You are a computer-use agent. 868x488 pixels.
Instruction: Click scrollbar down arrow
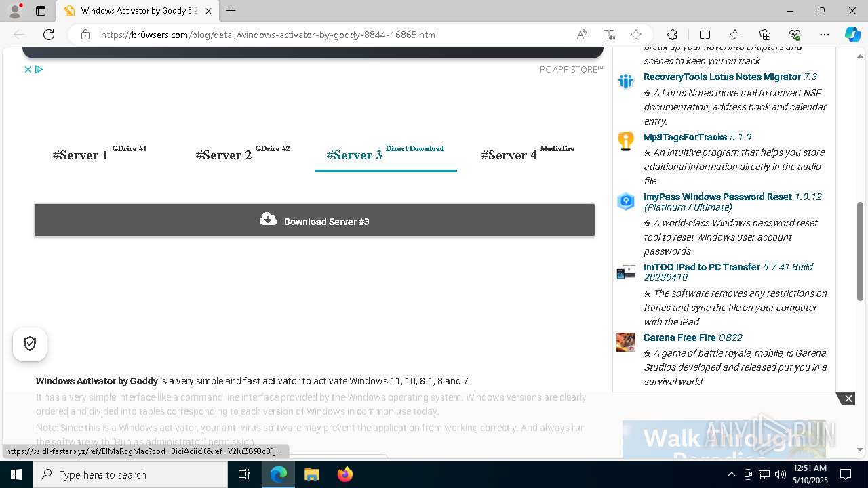coord(861,449)
